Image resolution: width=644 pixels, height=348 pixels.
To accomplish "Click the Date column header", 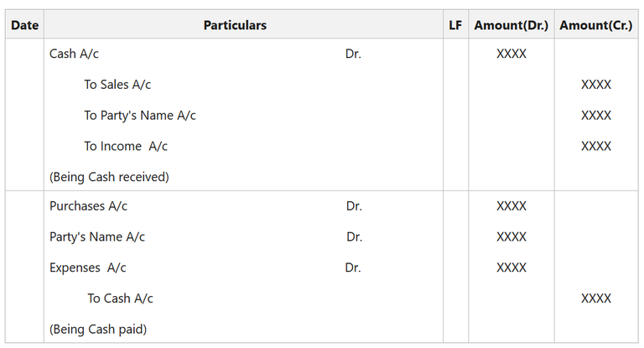I will click(x=25, y=25).
